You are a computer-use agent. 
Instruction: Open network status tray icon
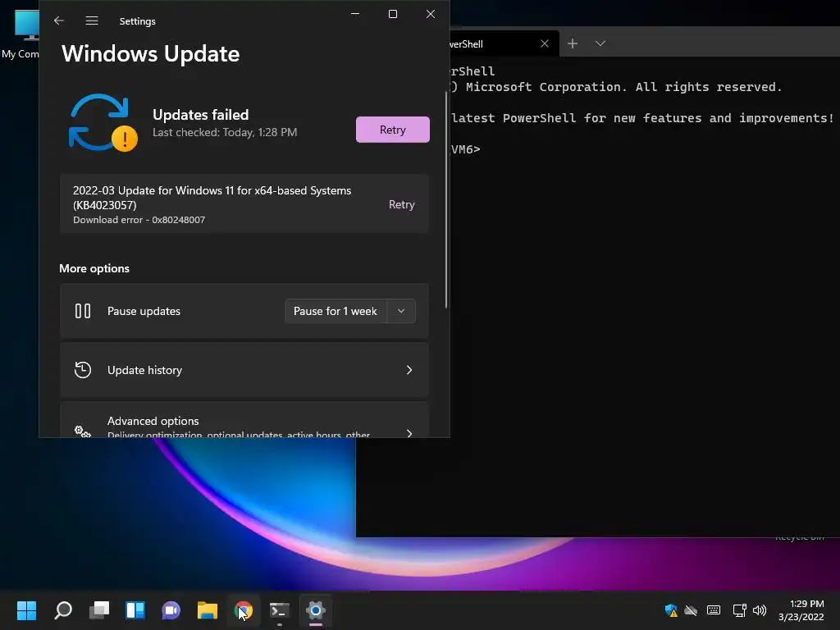[x=739, y=610]
